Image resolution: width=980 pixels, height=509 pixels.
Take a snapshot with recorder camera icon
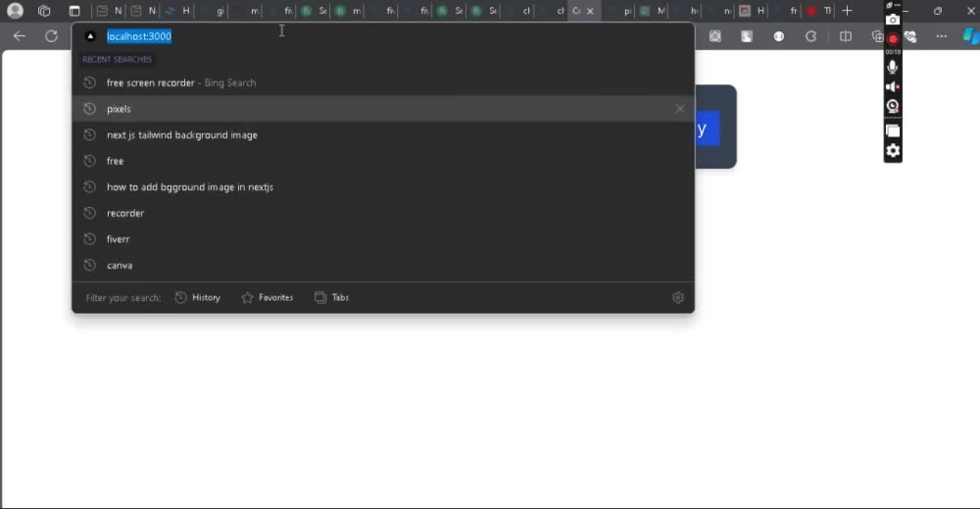tap(893, 20)
